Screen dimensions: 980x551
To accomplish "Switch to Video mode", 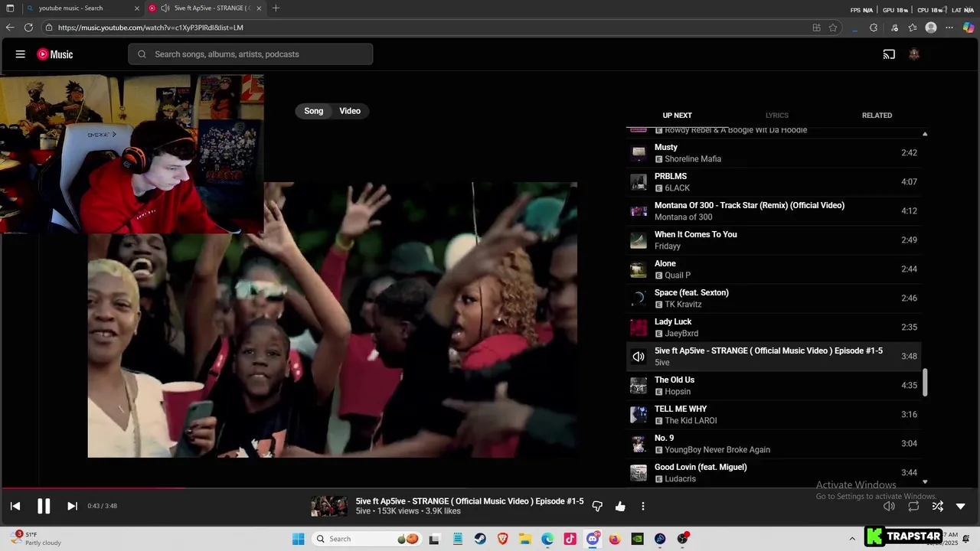I will (350, 111).
